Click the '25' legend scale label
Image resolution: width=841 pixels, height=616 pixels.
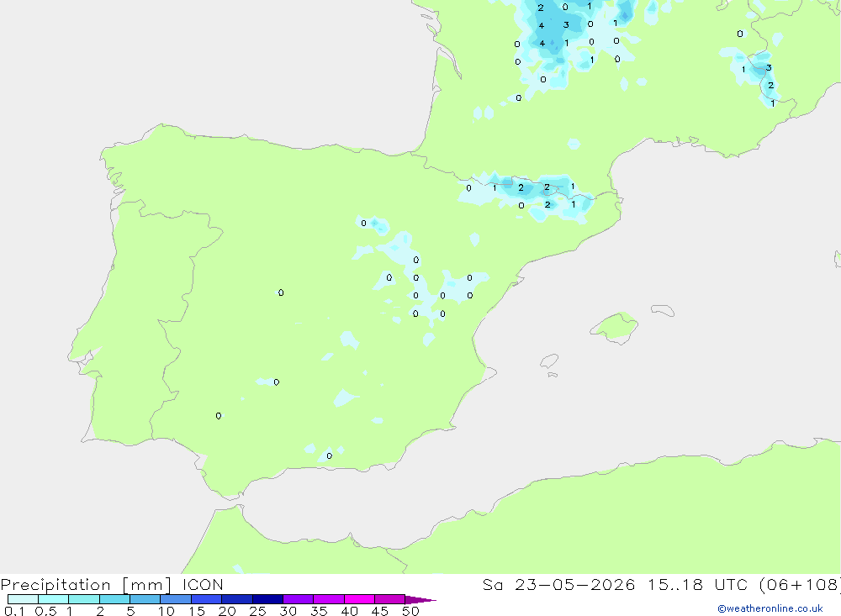coord(257,611)
